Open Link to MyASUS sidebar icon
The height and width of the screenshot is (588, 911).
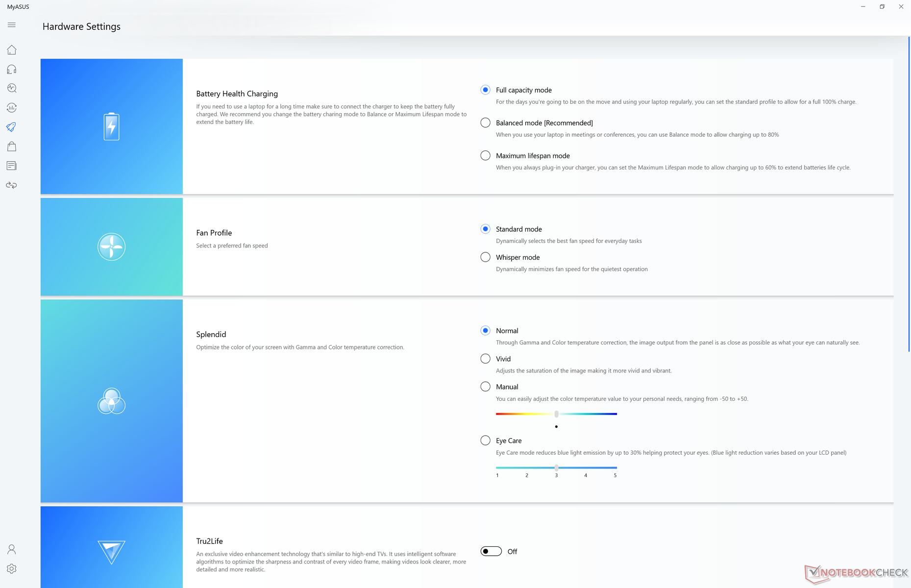12,185
